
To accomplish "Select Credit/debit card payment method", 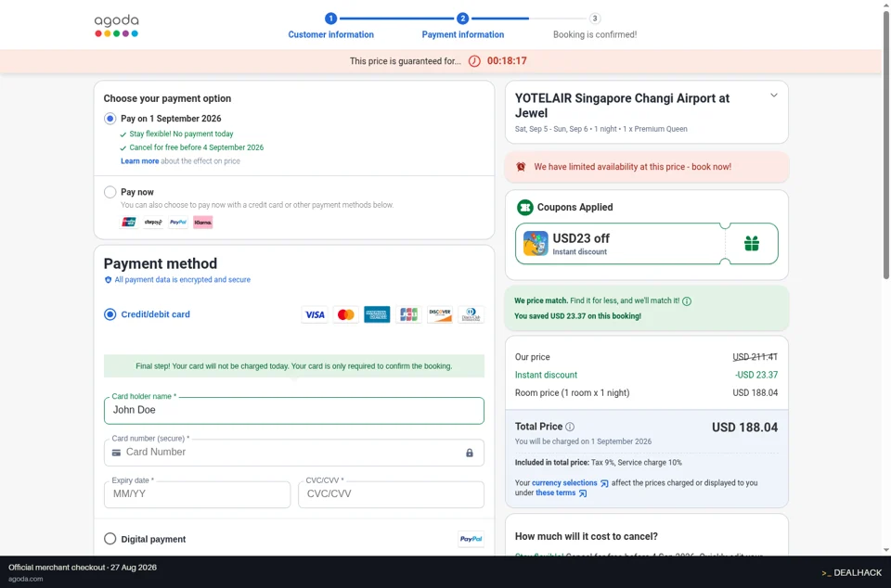I will [x=110, y=314].
